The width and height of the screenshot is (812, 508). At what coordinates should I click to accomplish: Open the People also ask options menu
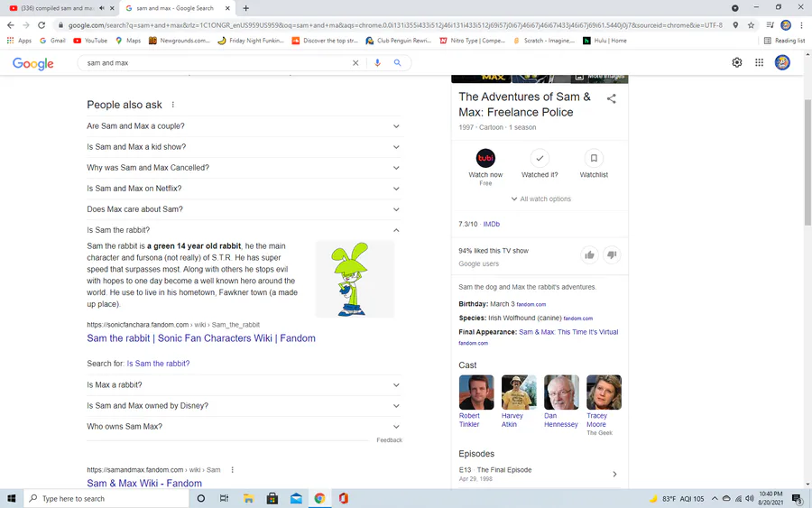click(173, 105)
